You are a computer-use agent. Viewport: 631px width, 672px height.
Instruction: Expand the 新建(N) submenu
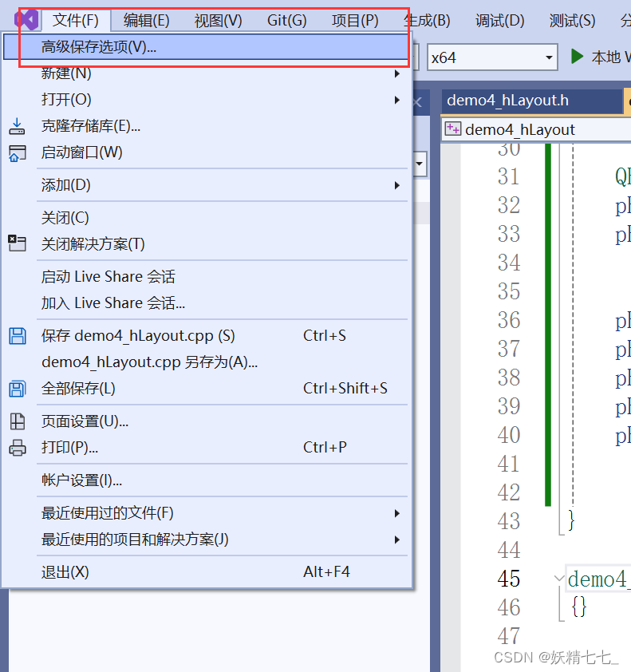206,73
